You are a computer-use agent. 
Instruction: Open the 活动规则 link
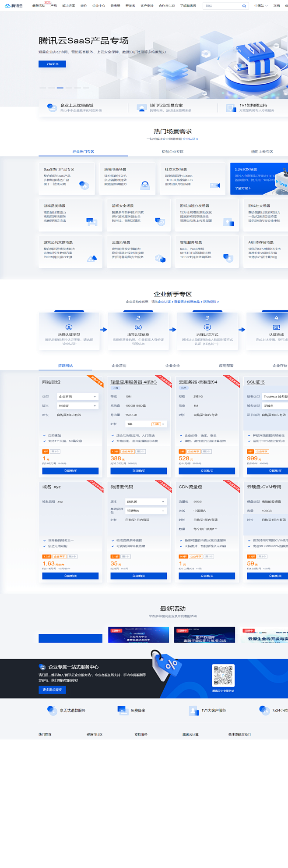pyautogui.click(x=211, y=302)
